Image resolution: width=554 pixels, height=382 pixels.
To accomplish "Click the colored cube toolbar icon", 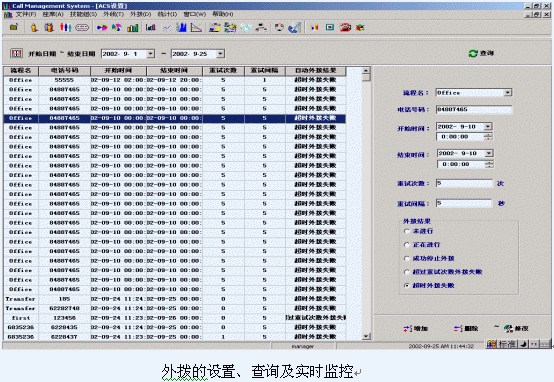I will (360, 27).
